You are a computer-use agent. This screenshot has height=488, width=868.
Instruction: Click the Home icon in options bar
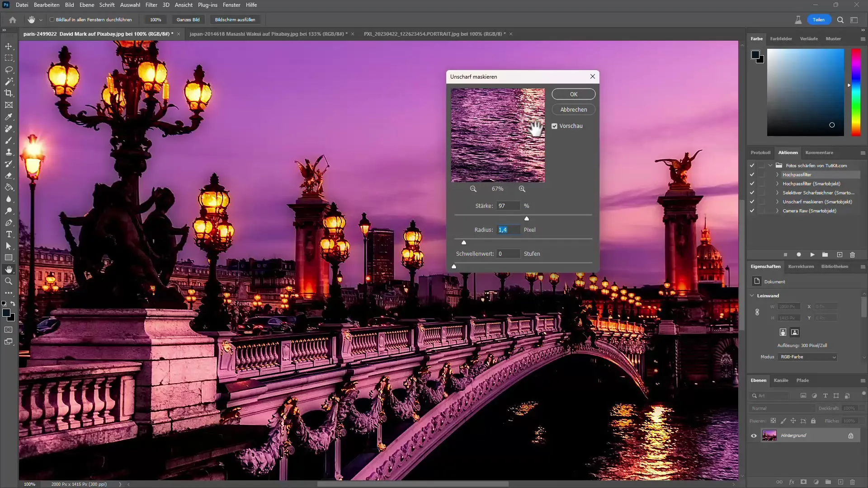coord(13,20)
